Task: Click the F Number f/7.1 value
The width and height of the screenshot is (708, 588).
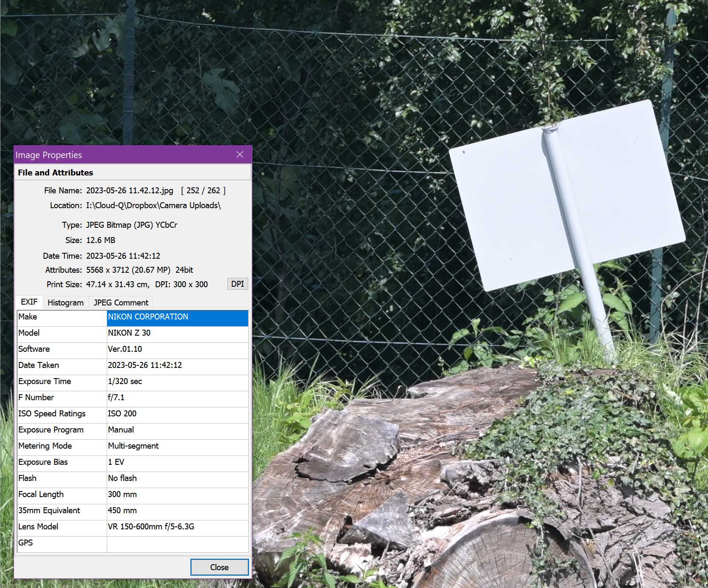Action: pyautogui.click(x=177, y=398)
